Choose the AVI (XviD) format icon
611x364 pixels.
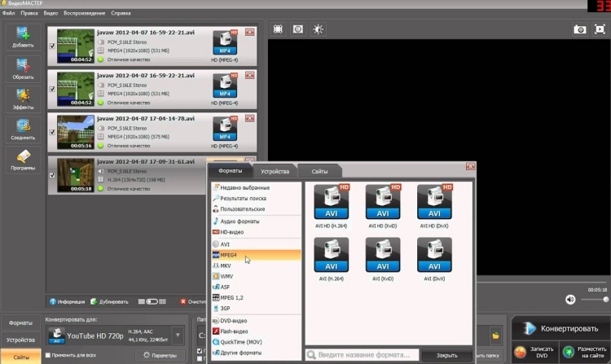click(383, 255)
